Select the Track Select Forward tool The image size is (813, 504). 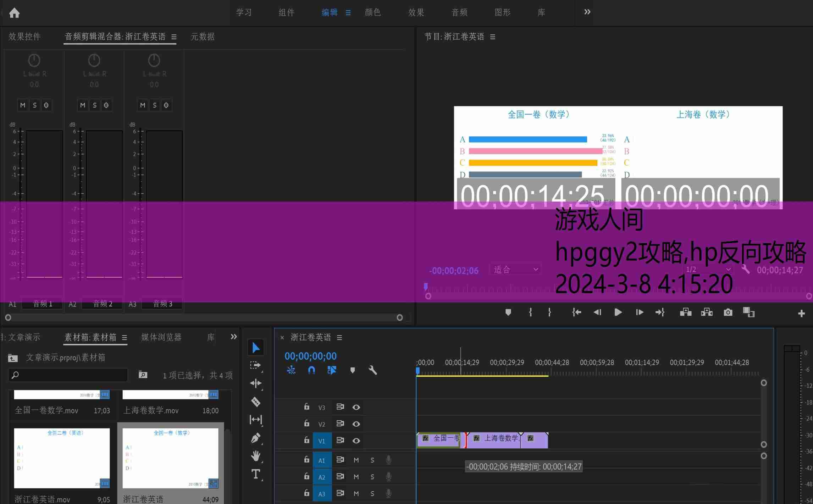pyautogui.click(x=255, y=365)
